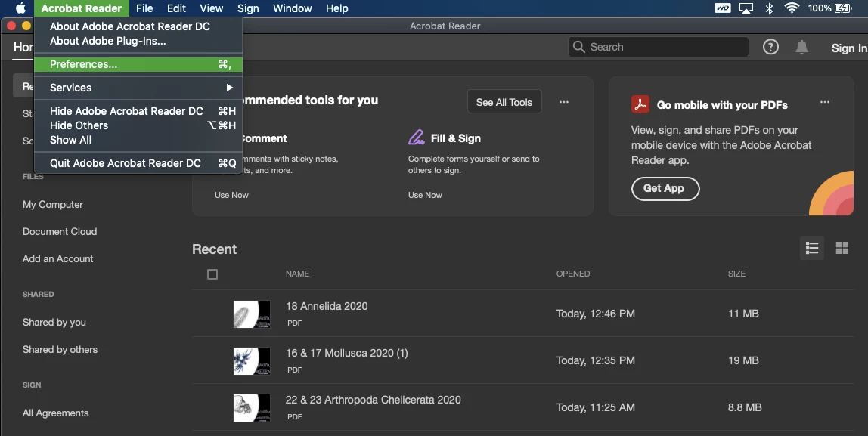Image resolution: width=868 pixels, height=436 pixels.
Task: Expand the Services submenu arrow
Action: click(229, 88)
